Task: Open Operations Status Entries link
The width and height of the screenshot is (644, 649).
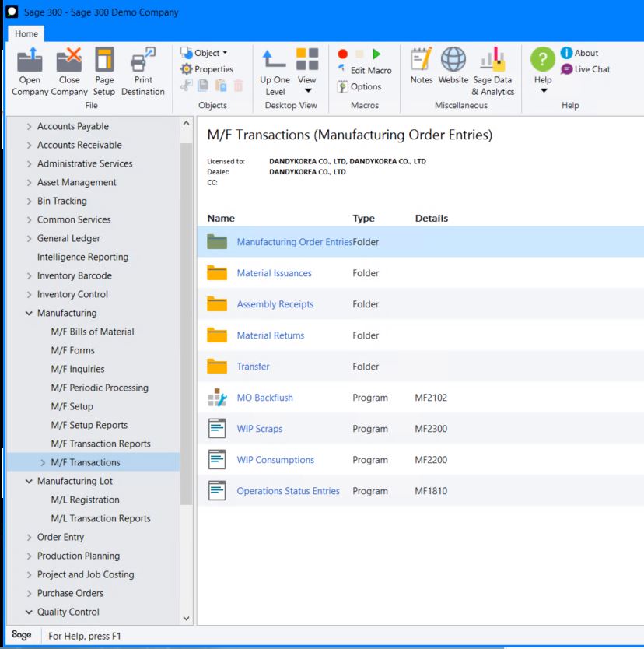Action: [x=289, y=491]
